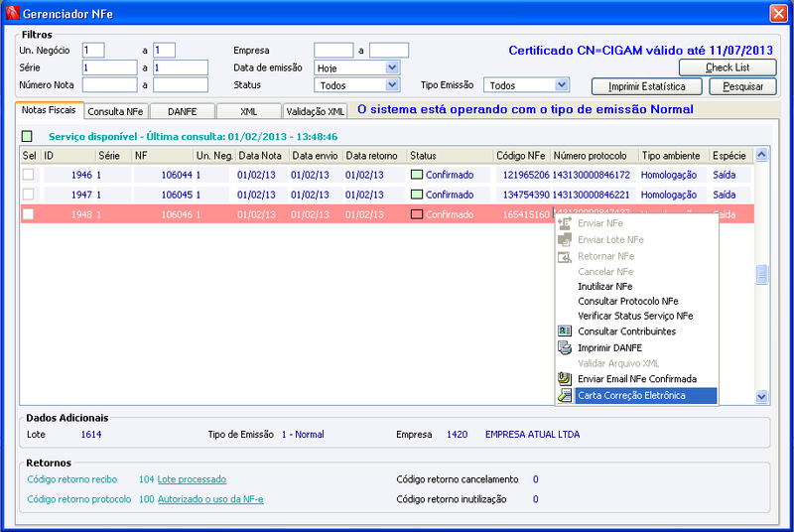Screen dimensions: 794x532
Task: Select Enviar Email NFe Confirmada entry
Action: 637,378
